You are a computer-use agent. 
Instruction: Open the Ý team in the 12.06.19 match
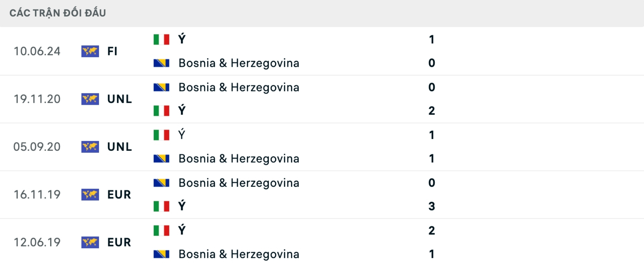(x=181, y=230)
